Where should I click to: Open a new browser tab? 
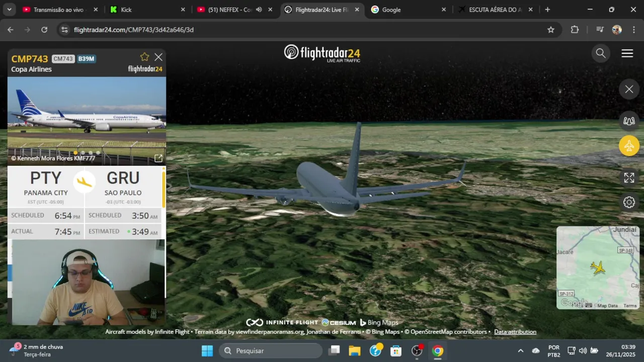(x=547, y=10)
